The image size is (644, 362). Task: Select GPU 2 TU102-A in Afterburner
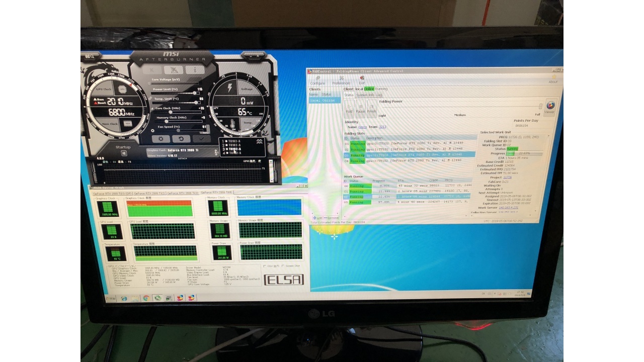point(232,145)
